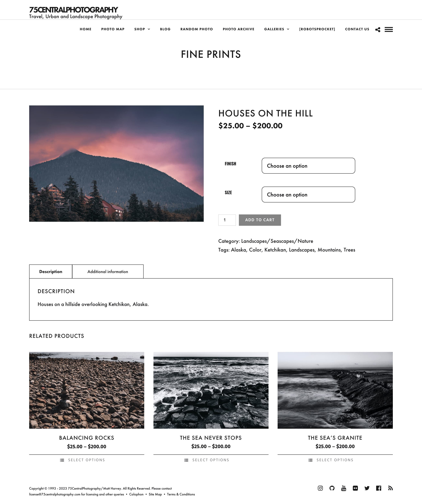
Task: Click the quantity input field
Action: click(x=227, y=220)
